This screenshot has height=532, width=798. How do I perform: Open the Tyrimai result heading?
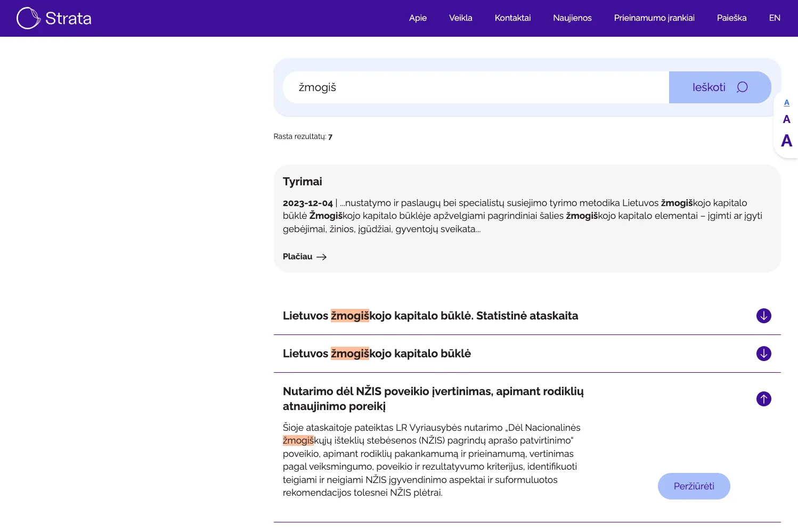pyautogui.click(x=302, y=182)
